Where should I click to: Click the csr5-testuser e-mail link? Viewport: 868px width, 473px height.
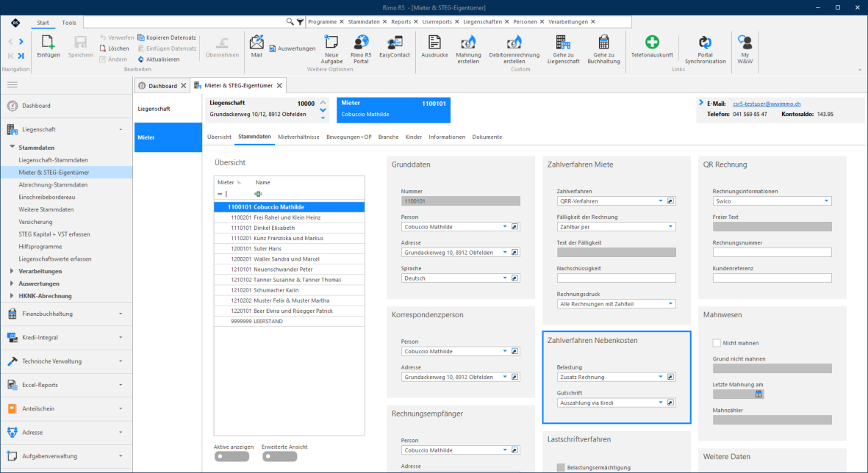(x=767, y=104)
